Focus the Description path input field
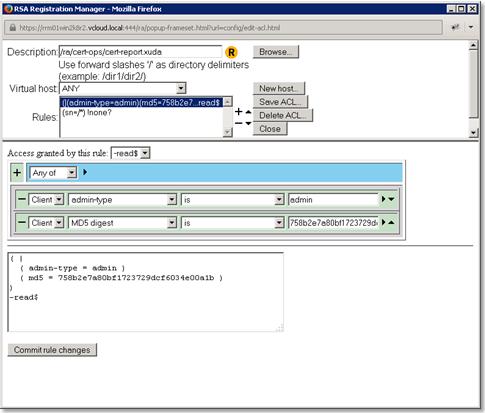Viewport: 485px width, 413px height. [x=140, y=52]
